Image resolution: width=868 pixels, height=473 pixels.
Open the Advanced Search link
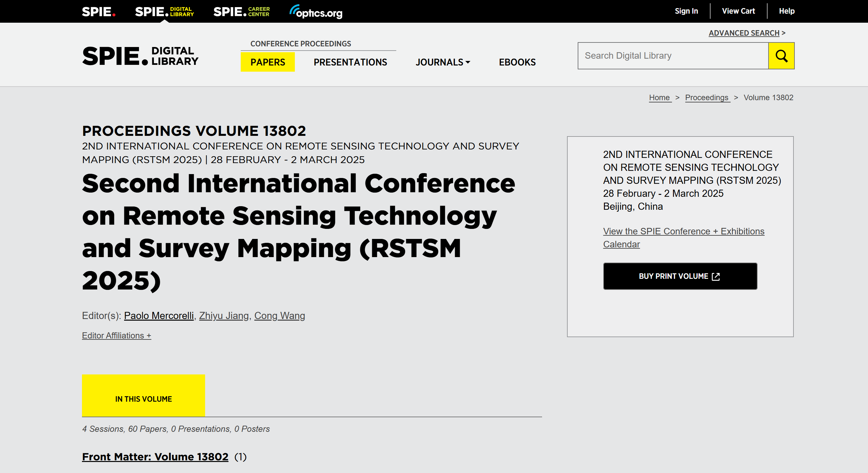744,33
